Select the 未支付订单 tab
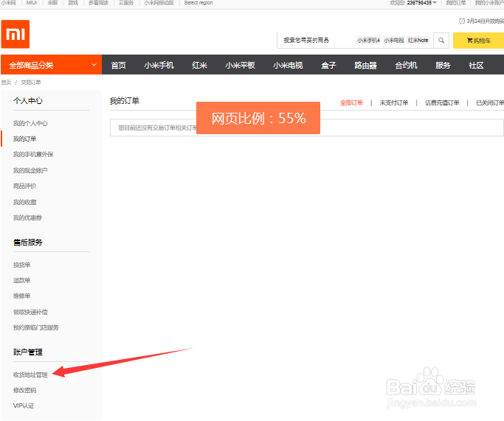 (x=394, y=102)
